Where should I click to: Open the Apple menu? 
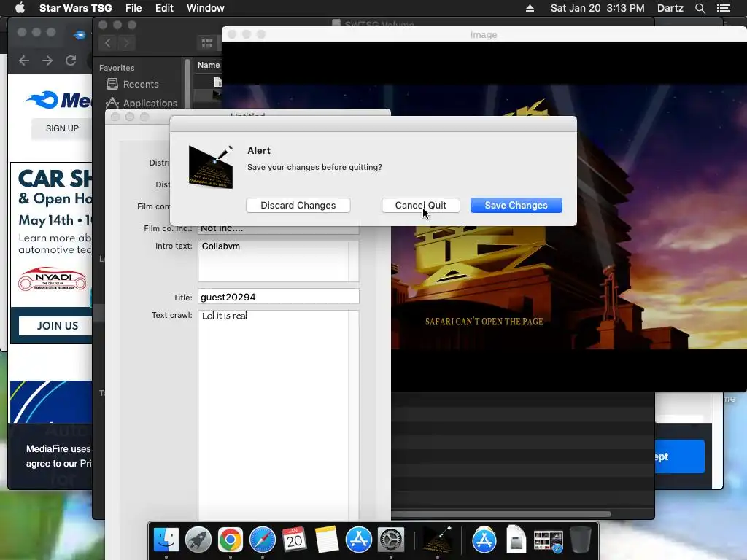pyautogui.click(x=20, y=8)
